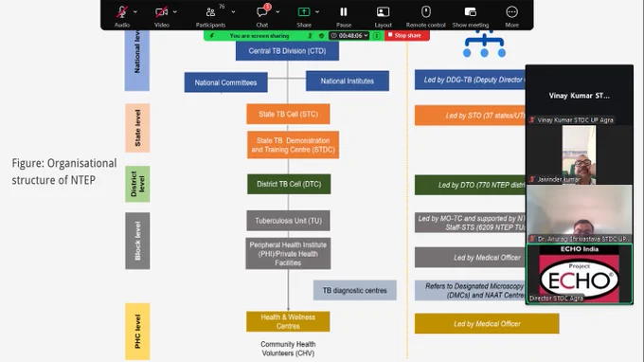Click the Show meeting icon
Screen dimensions: 644x362
coord(471,12)
